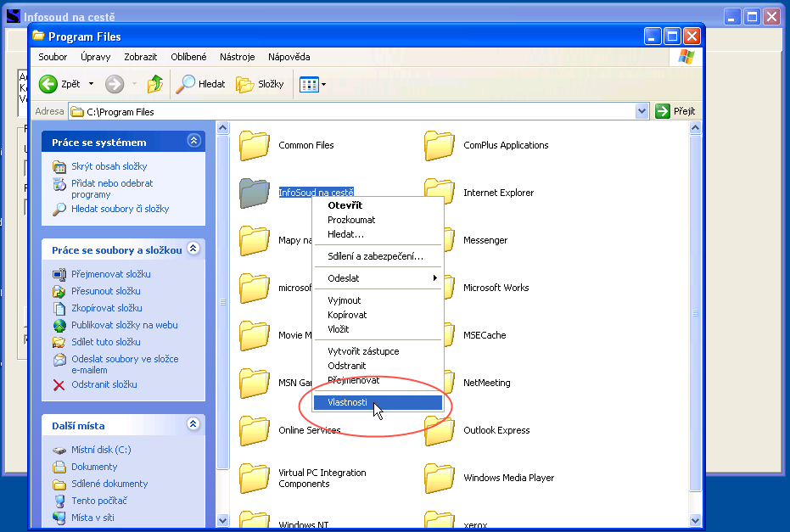Click the Tento počítač computer icon
This screenshot has width=790, height=532.
59,501
